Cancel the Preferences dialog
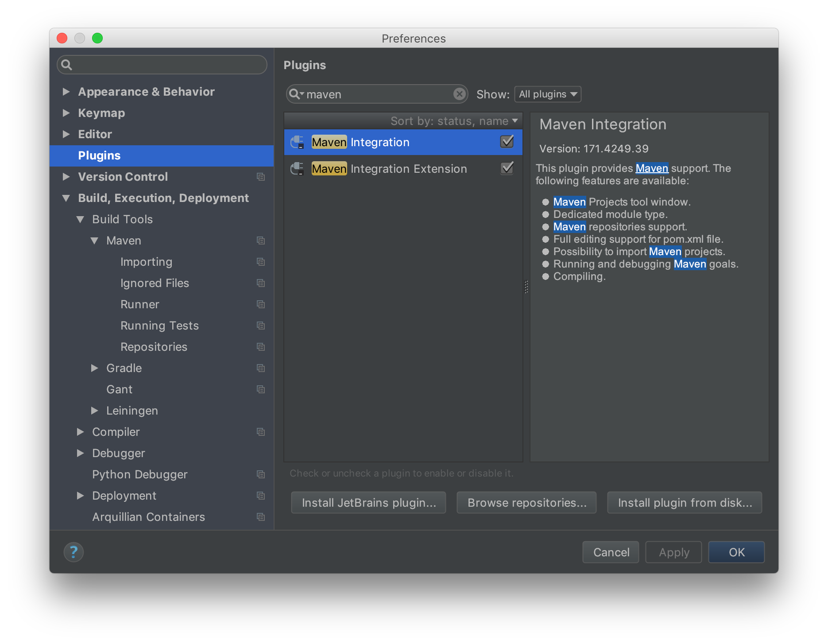 click(611, 552)
